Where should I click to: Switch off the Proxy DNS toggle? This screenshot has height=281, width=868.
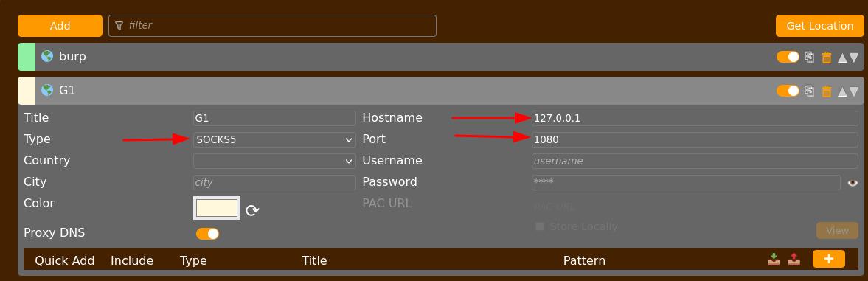(x=207, y=233)
